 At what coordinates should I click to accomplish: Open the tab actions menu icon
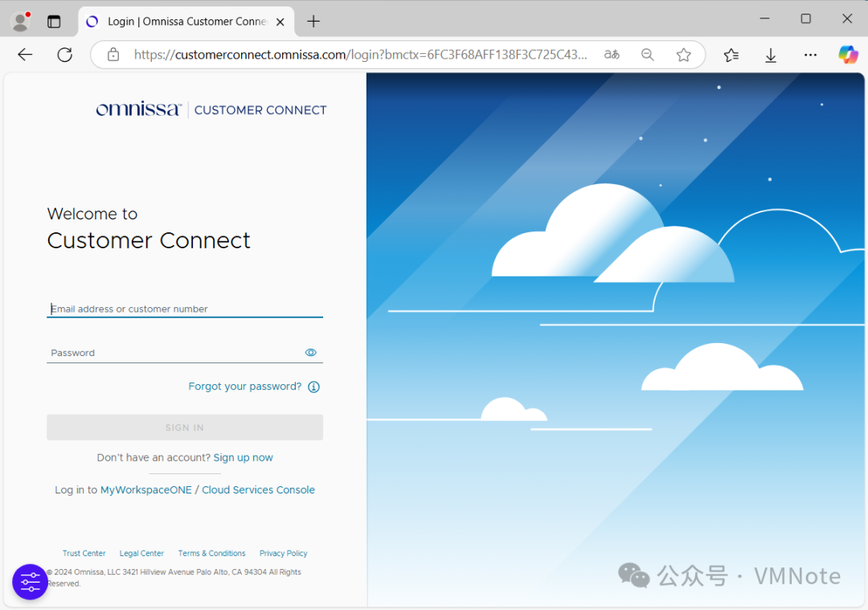coord(54,22)
